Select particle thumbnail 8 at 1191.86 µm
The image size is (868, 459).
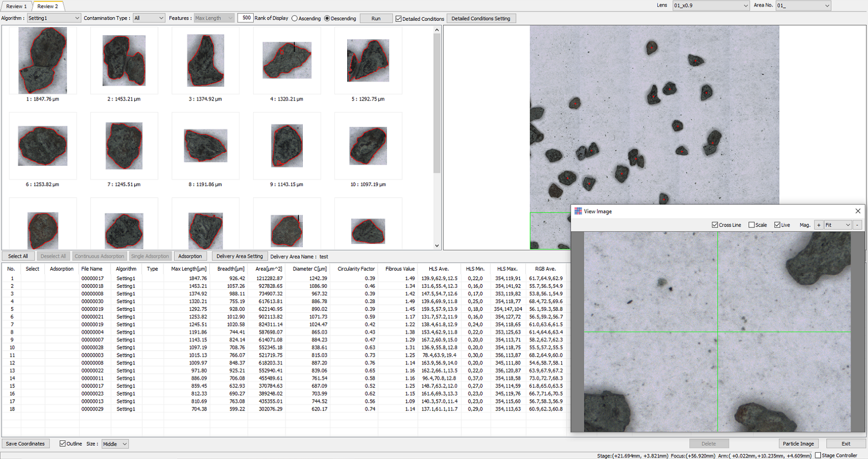[x=205, y=146]
